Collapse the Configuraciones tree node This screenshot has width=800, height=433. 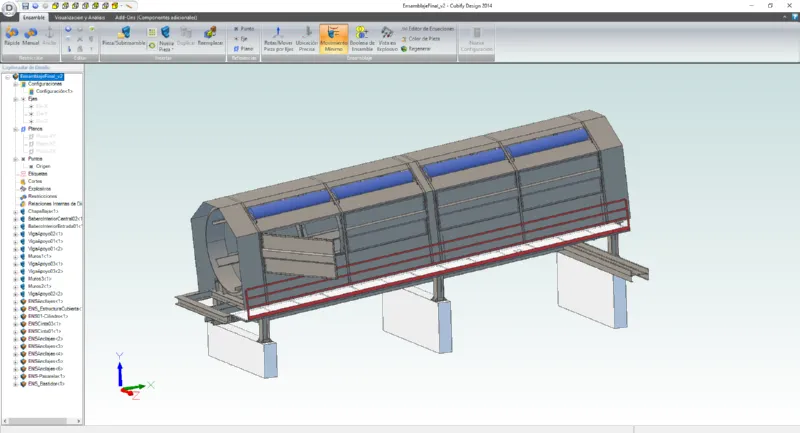pos(15,84)
